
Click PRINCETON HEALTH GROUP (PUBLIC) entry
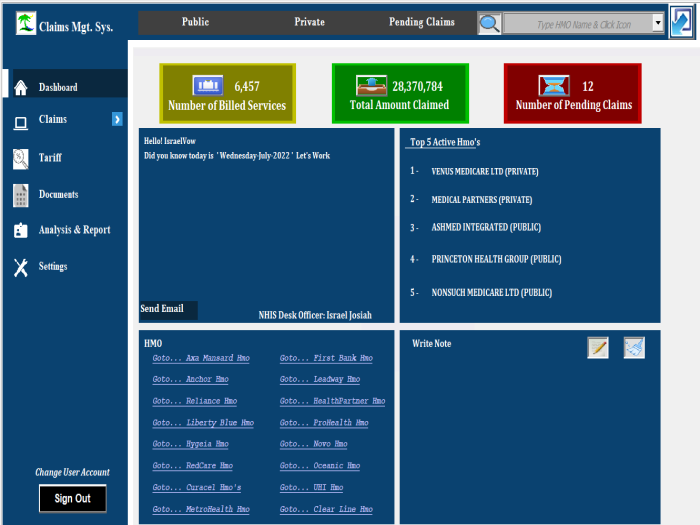[496, 259]
